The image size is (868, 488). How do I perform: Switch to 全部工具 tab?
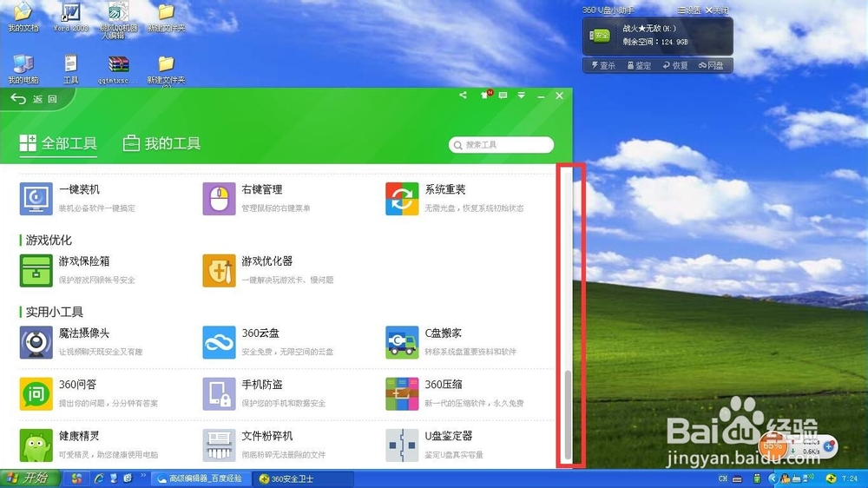[58, 143]
